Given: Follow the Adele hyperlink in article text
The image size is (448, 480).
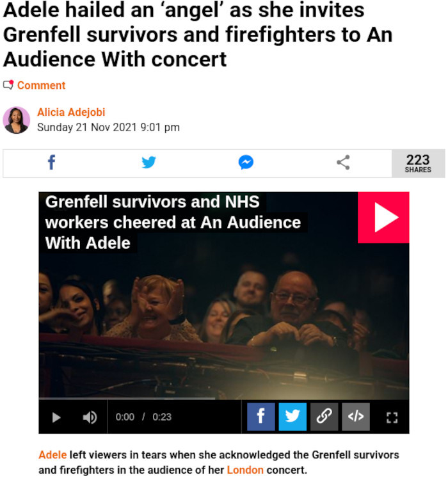Looking at the screenshot, I should click(52, 455).
